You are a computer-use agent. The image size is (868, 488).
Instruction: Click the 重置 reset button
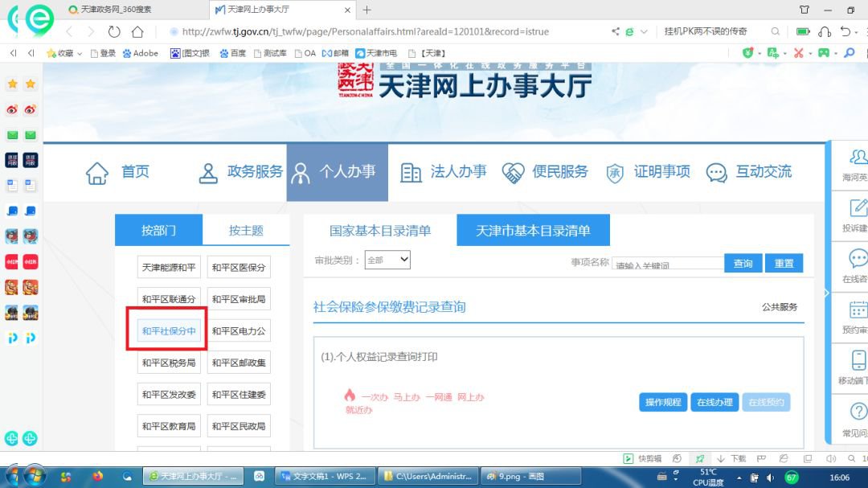tap(784, 264)
